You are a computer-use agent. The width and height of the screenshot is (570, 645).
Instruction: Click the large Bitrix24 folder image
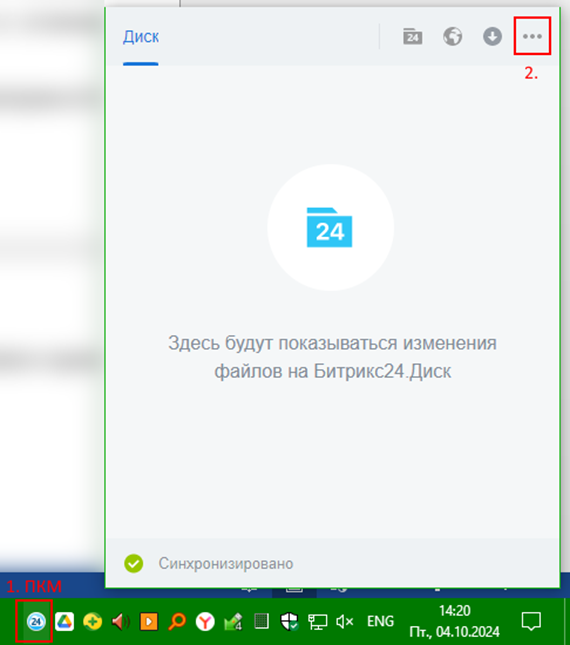[x=330, y=227]
